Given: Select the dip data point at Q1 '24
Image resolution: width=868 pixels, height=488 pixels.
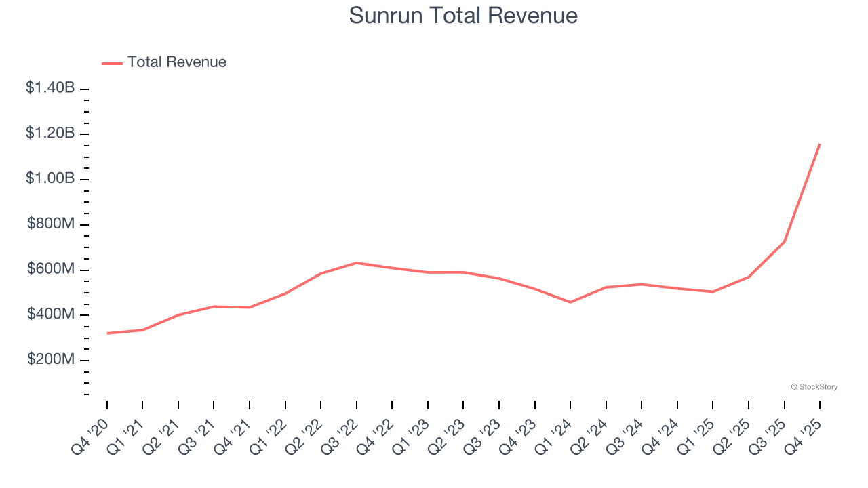Looking at the screenshot, I should pyautogui.click(x=570, y=302).
